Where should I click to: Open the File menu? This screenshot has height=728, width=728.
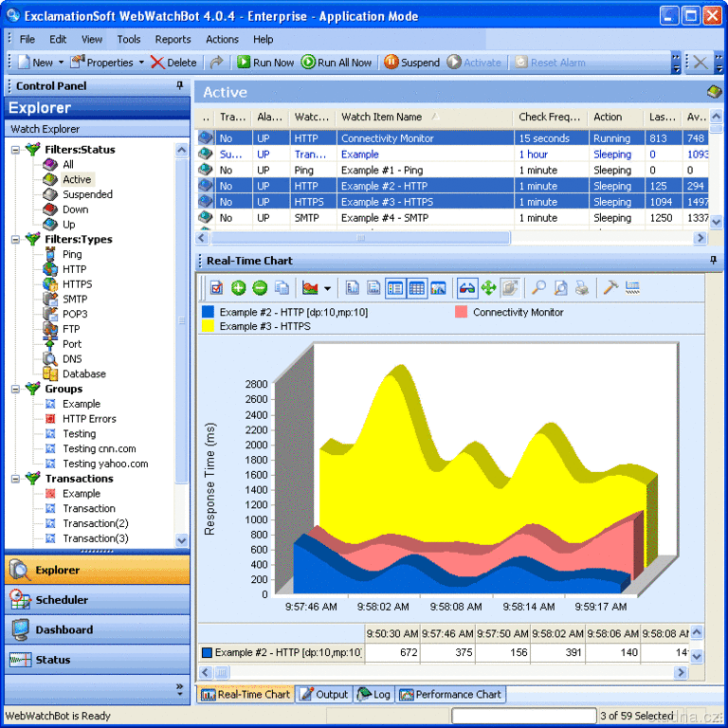(x=27, y=40)
